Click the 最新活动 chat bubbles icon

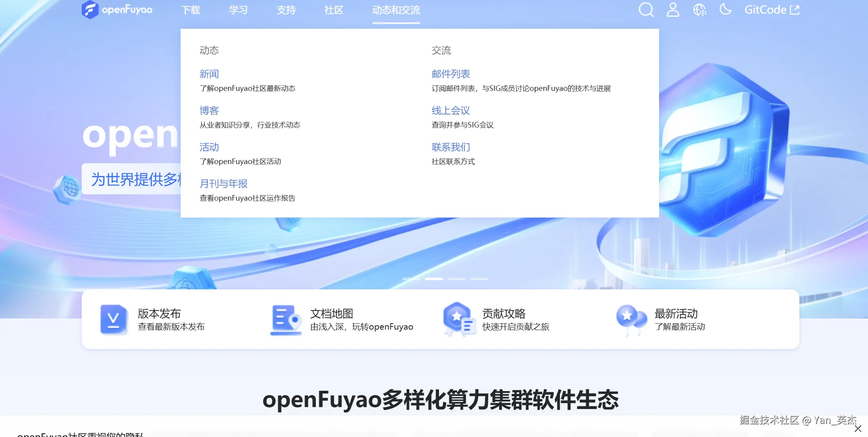(631, 319)
